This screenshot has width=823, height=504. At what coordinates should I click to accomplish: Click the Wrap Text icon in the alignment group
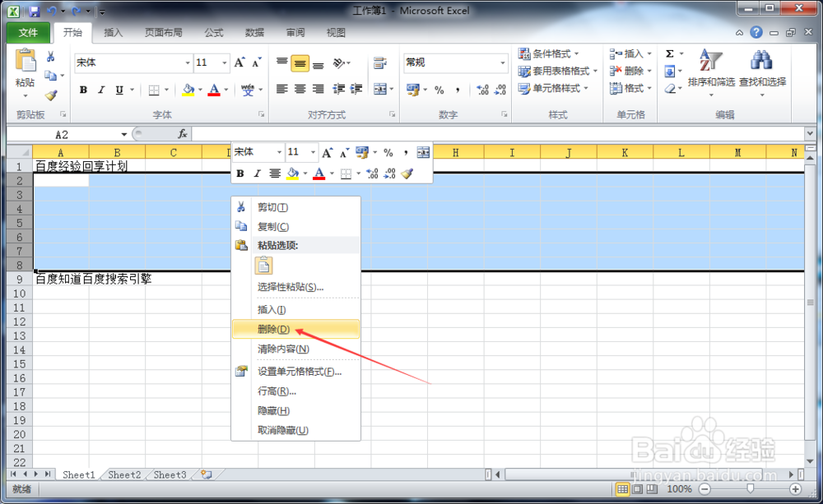point(380,63)
